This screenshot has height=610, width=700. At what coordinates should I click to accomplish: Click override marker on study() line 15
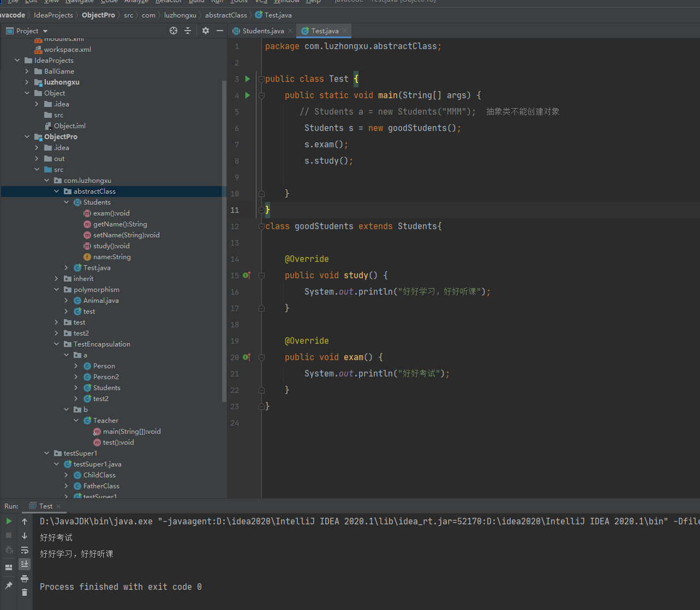(x=247, y=276)
